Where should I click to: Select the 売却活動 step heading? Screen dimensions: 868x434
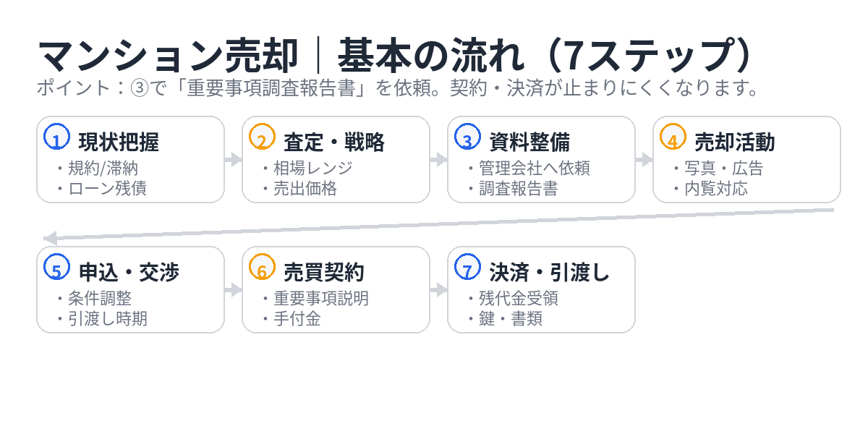pyautogui.click(x=734, y=142)
